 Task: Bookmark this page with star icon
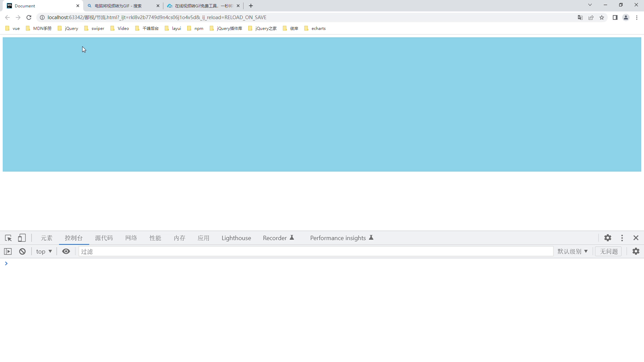pos(602,17)
